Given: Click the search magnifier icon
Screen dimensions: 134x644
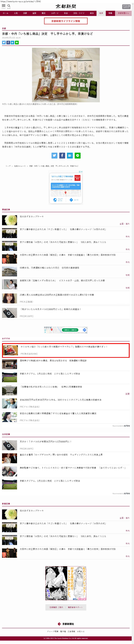Looking at the screenshot, I should (x=9, y=6).
